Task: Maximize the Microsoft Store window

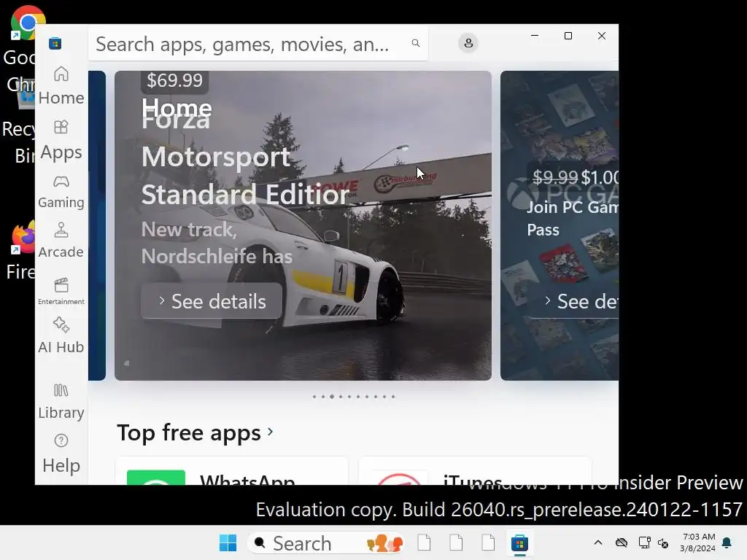Action: tap(568, 36)
